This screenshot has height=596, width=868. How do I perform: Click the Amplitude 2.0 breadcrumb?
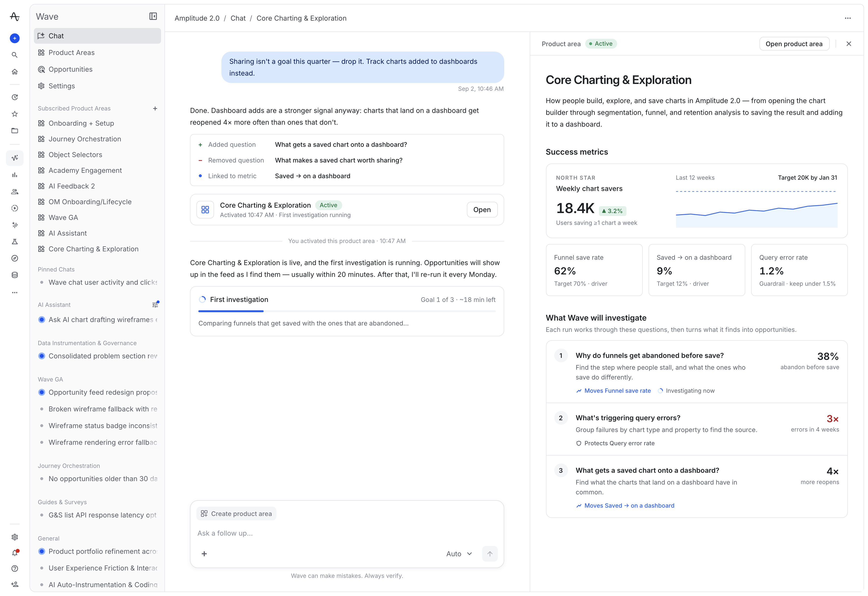pos(197,18)
